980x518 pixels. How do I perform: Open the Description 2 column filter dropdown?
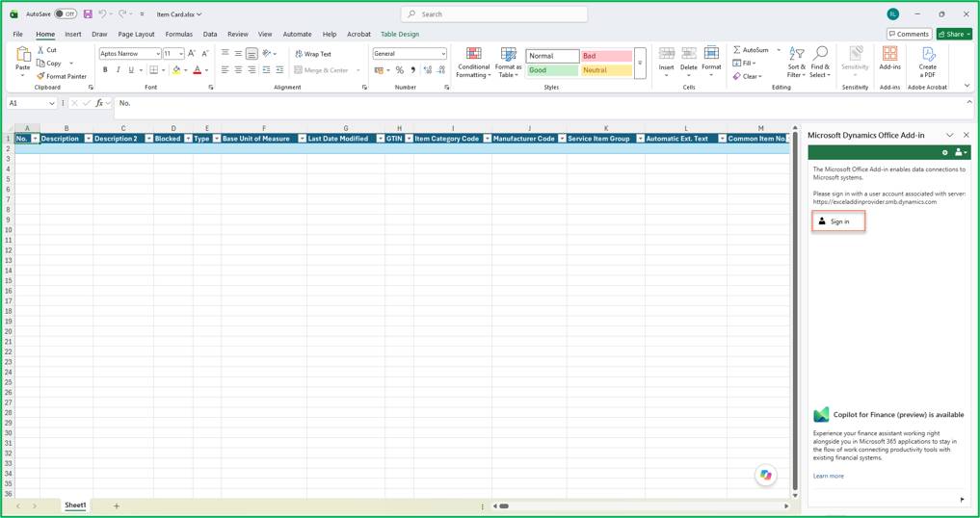(149, 139)
